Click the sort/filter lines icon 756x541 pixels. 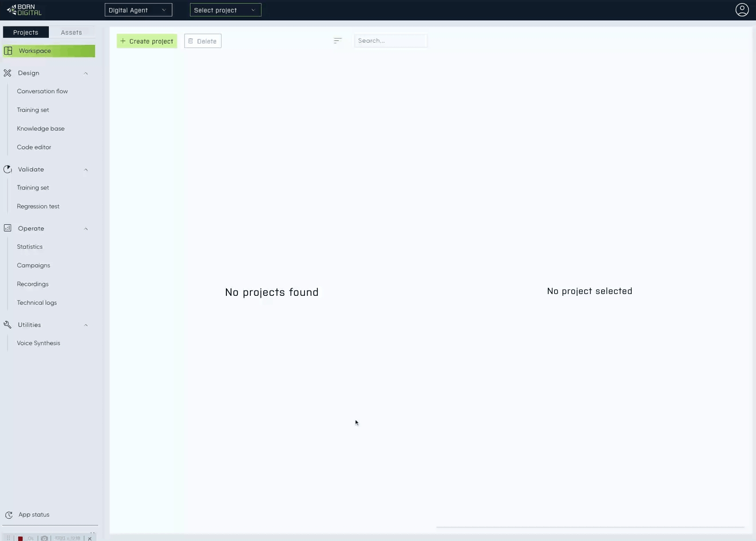tap(337, 41)
